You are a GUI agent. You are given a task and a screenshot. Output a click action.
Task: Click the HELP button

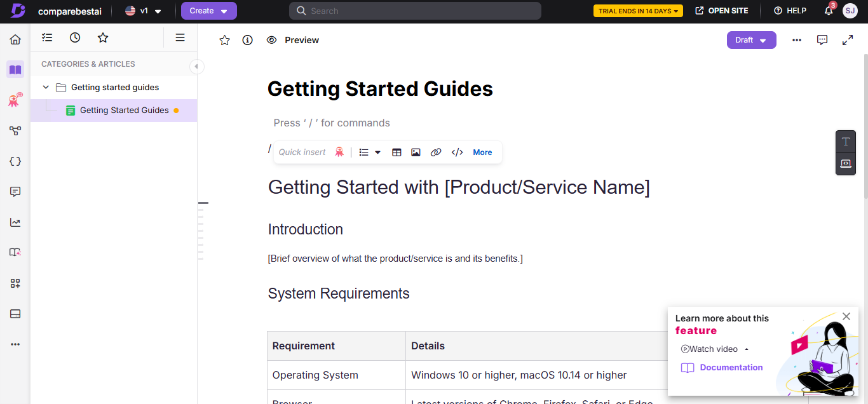(790, 11)
